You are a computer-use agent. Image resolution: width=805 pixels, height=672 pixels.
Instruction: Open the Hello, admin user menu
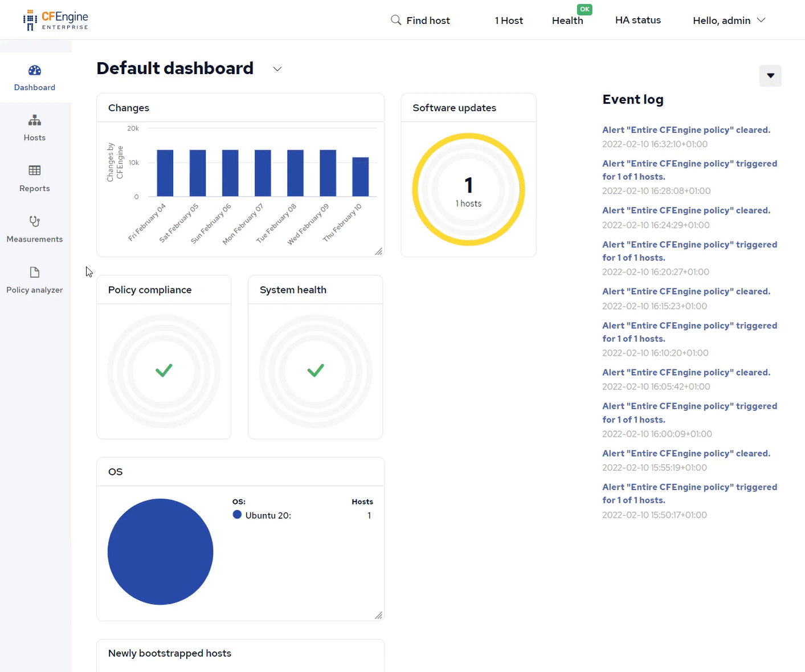(729, 21)
